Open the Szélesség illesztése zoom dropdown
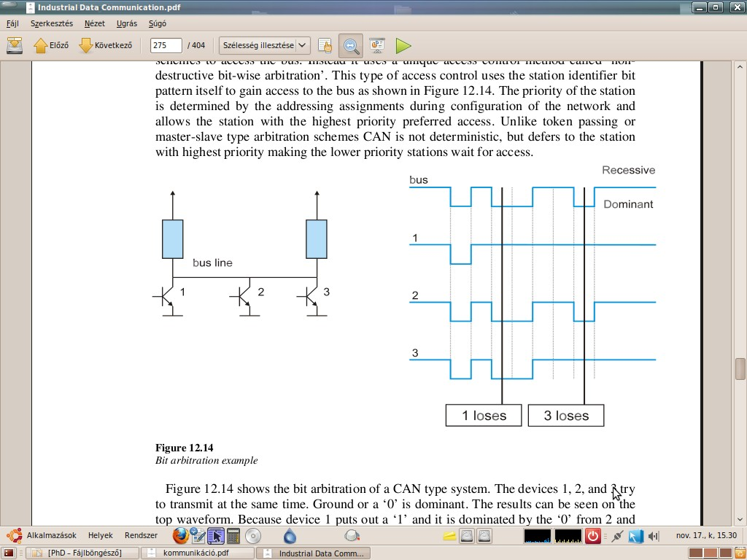Image resolution: width=747 pixels, height=560 pixels. point(264,45)
